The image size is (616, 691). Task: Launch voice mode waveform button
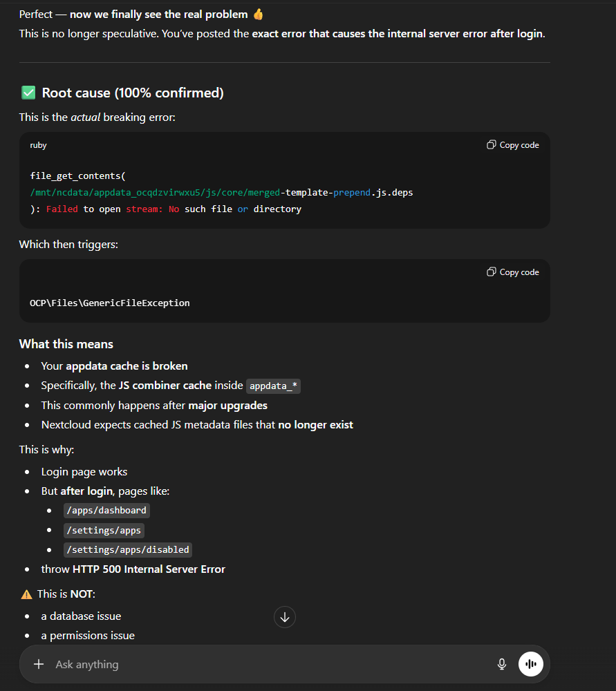pyautogui.click(x=531, y=664)
